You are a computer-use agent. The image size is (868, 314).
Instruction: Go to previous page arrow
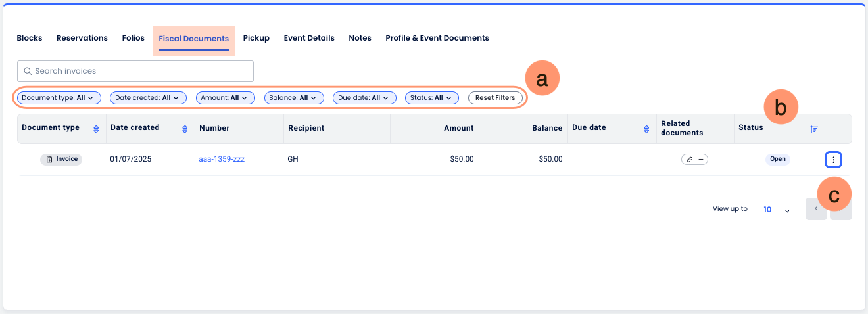pos(816,209)
